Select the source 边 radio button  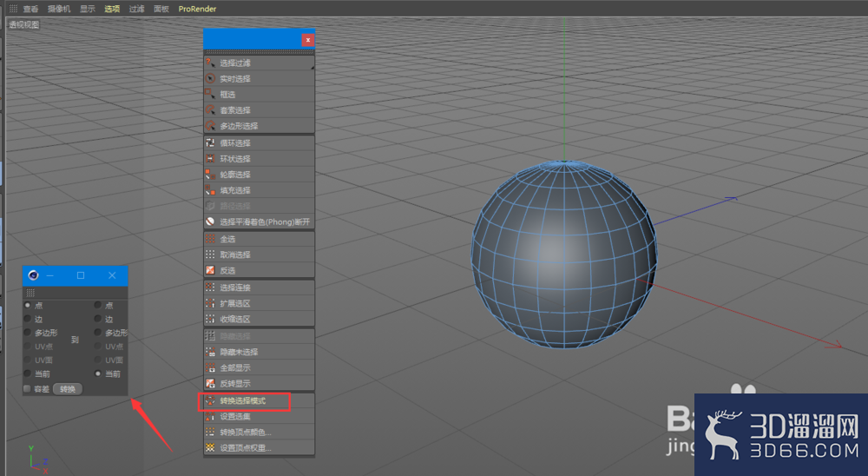[28, 319]
